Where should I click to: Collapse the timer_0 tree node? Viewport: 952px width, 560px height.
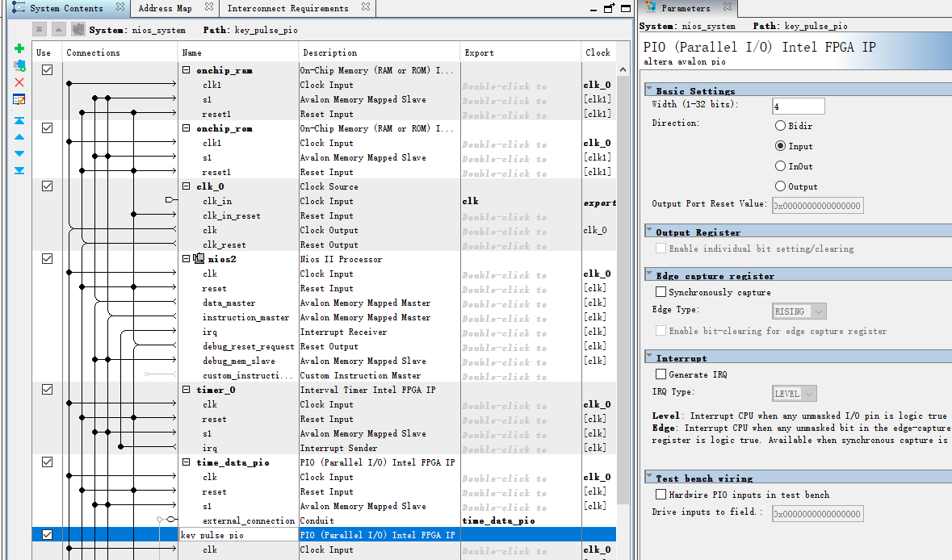(187, 390)
